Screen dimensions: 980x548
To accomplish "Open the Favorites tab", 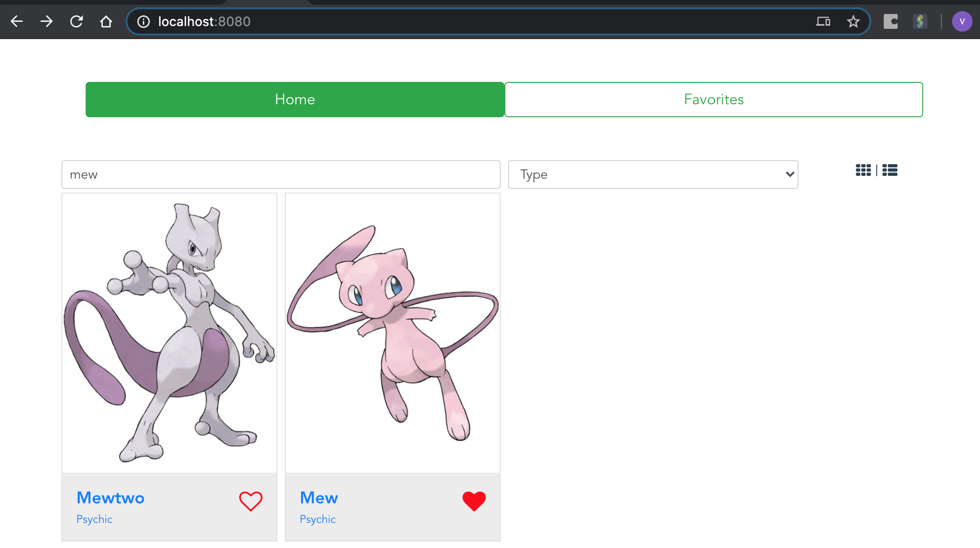I will (x=713, y=100).
